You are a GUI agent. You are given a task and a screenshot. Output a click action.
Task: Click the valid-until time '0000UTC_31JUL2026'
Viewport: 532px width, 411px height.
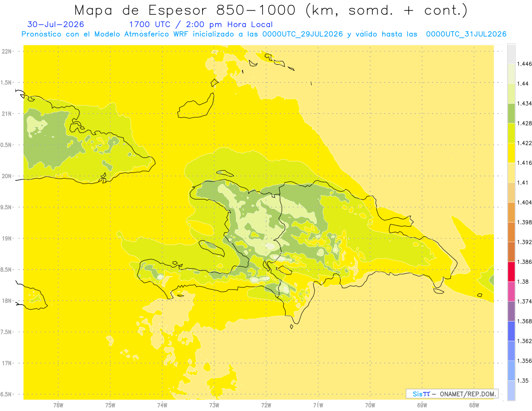coord(466,34)
